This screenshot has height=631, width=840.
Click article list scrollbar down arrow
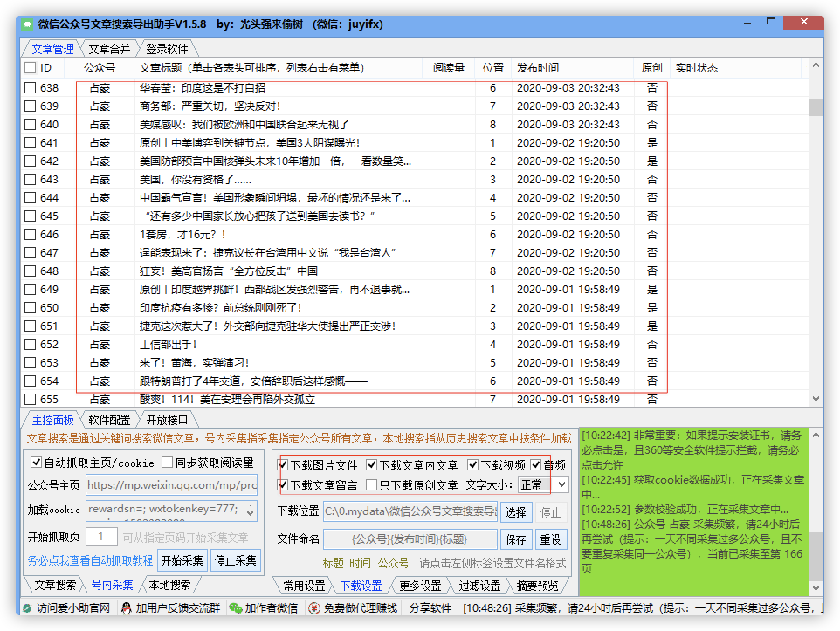click(x=816, y=398)
